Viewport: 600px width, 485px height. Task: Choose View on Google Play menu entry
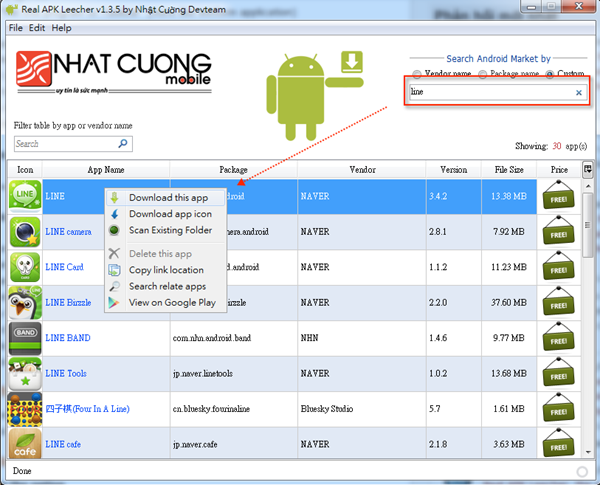click(x=165, y=302)
